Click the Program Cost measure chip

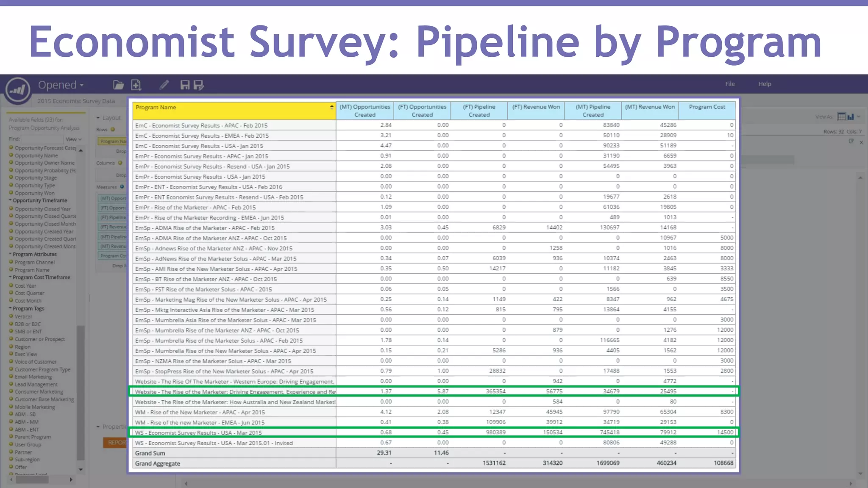pos(113,256)
